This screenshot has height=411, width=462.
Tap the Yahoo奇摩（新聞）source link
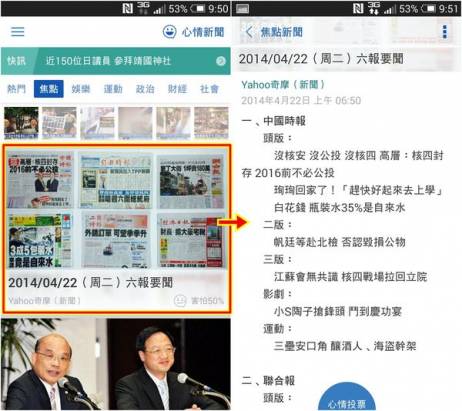pos(283,85)
